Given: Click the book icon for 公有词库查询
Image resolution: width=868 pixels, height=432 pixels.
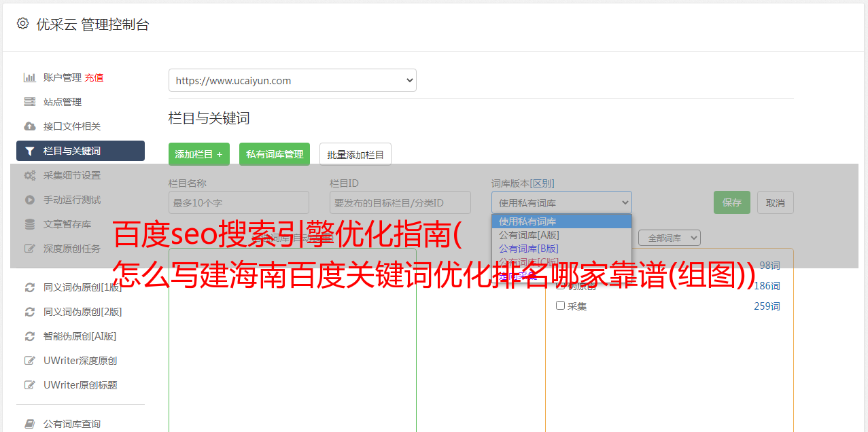Looking at the screenshot, I should pos(30,424).
